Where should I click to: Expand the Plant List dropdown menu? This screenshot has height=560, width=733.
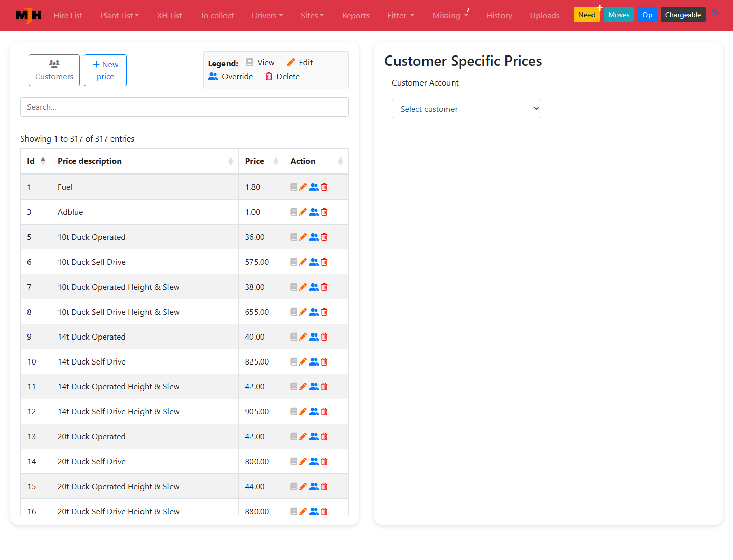point(120,16)
